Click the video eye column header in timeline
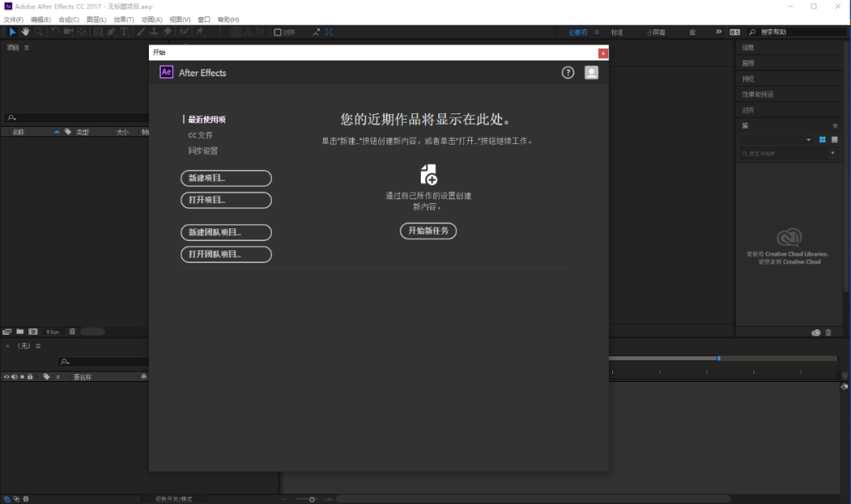This screenshot has width=851, height=504. [x=6, y=376]
